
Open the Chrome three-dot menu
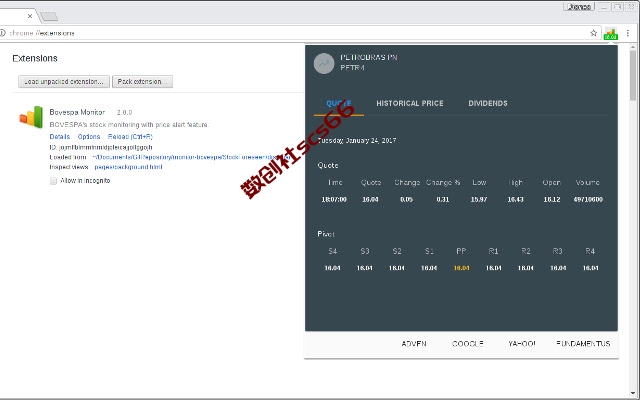click(x=628, y=33)
